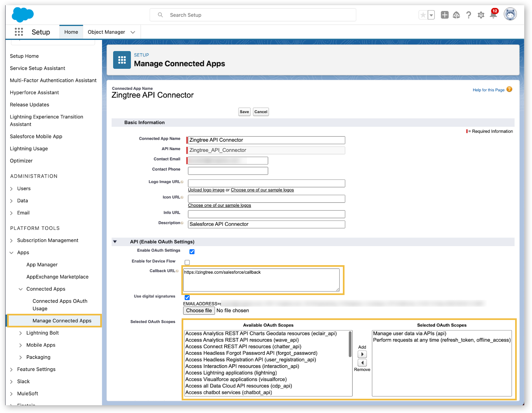Click the Save button
This screenshot has width=532, height=413.
[244, 112]
